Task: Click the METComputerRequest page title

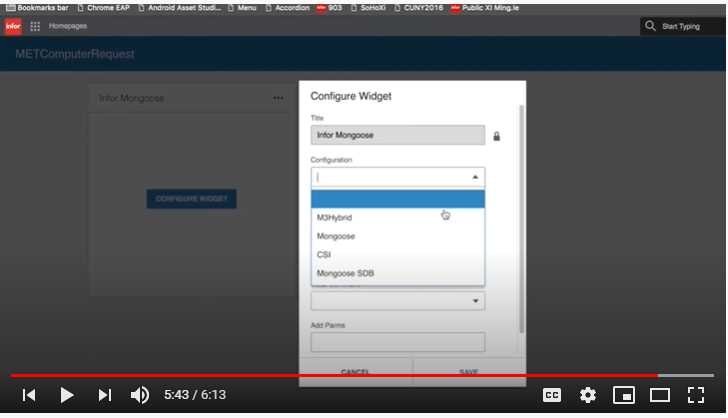Action: tap(75, 54)
